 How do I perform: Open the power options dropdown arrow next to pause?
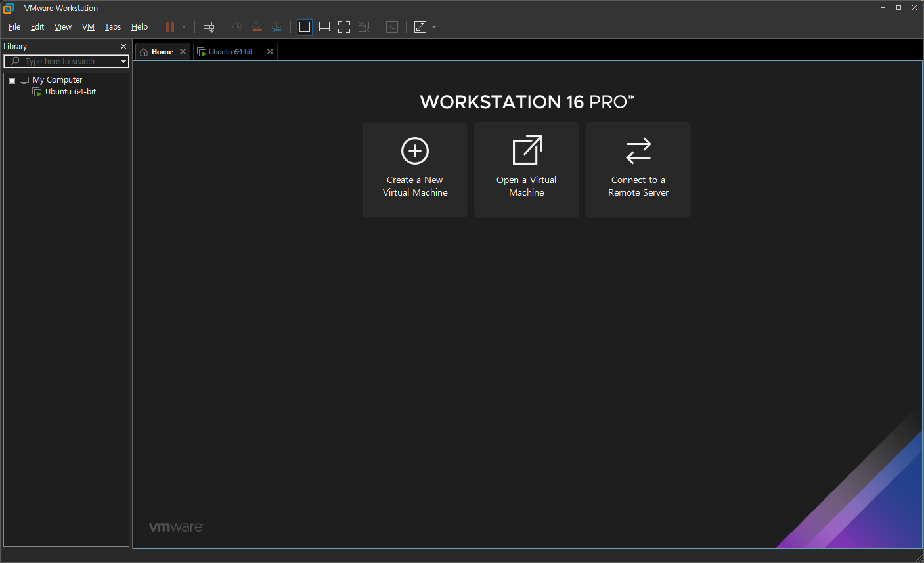tap(184, 27)
